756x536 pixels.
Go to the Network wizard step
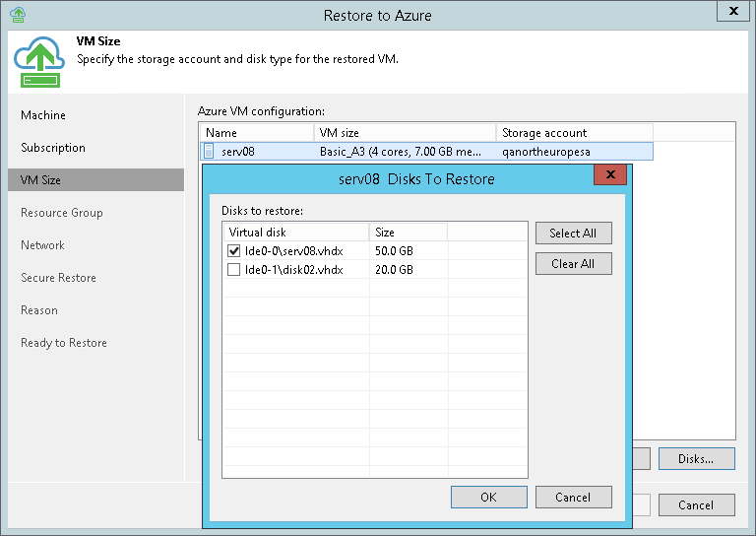click(42, 245)
